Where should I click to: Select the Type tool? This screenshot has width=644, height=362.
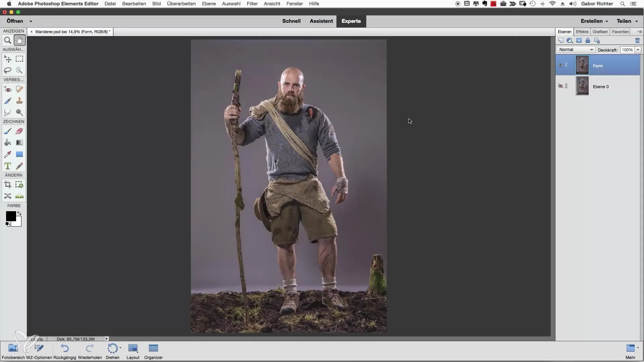click(8, 166)
